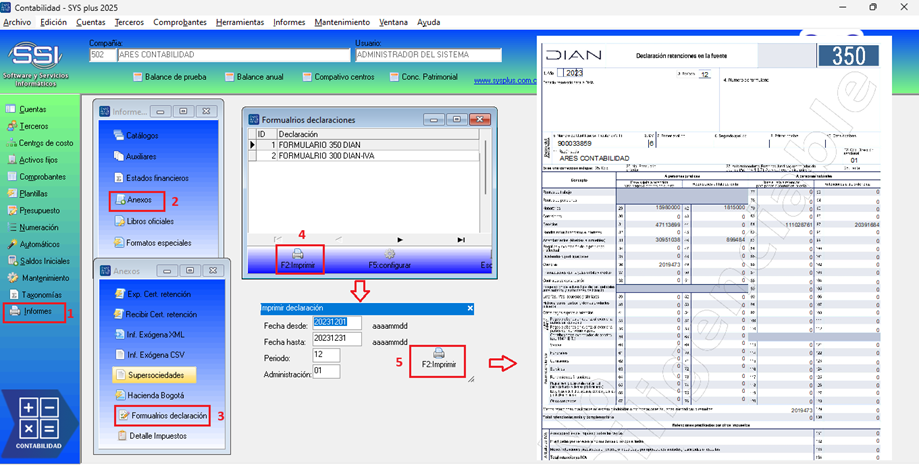Open the Ventana menu
919x467 pixels.
pos(393,22)
